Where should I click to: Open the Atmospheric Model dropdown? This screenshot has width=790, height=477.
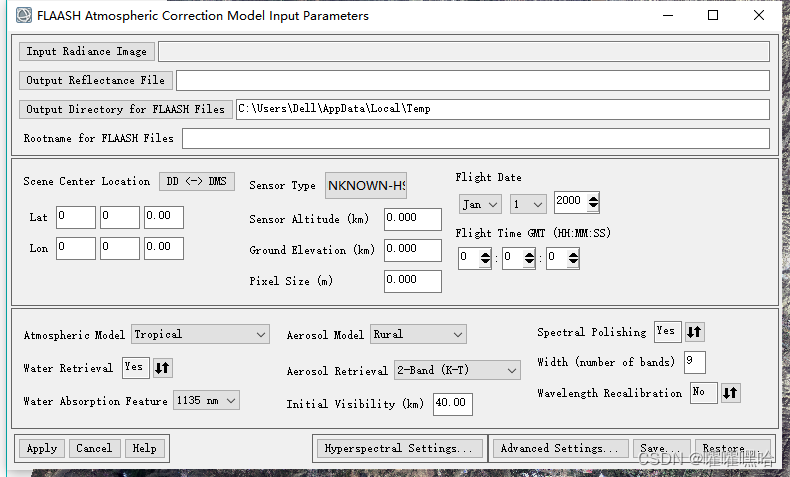200,334
